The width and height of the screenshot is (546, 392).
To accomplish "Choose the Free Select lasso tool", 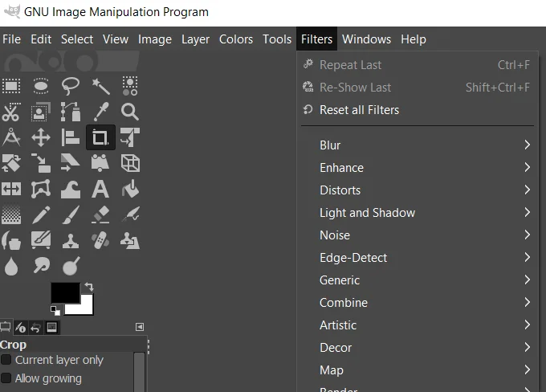I will (x=71, y=86).
